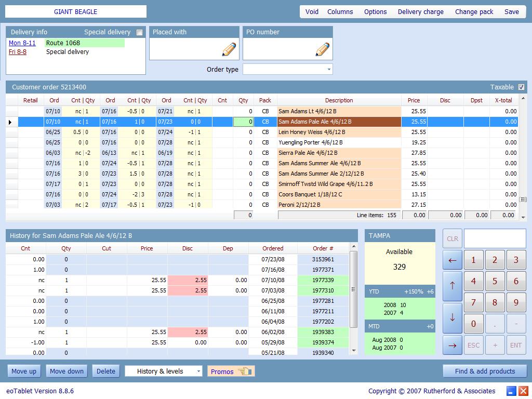Tap the keypad plus key
The image size is (532, 399).
pyautogui.click(x=495, y=345)
